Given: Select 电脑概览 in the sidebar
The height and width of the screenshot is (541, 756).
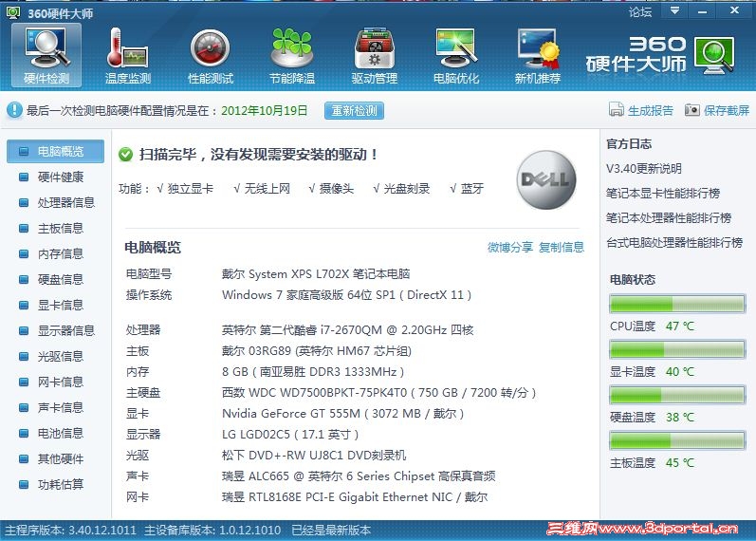Looking at the screenshot, I should point(55,152).
